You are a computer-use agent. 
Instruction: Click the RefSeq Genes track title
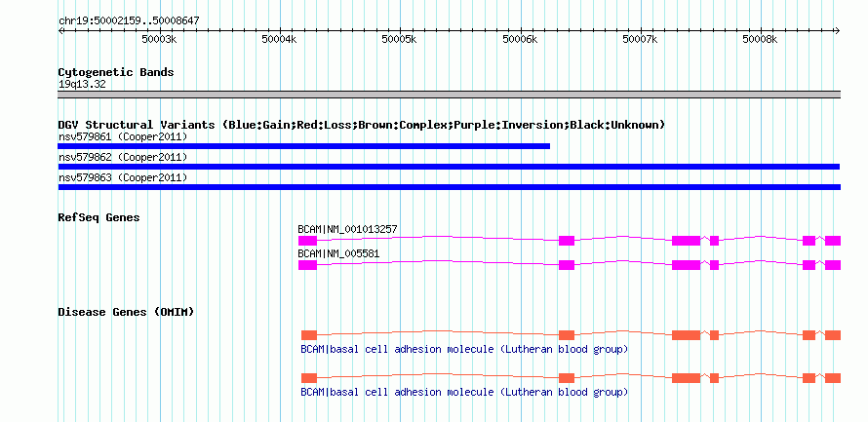coord(99,217)
